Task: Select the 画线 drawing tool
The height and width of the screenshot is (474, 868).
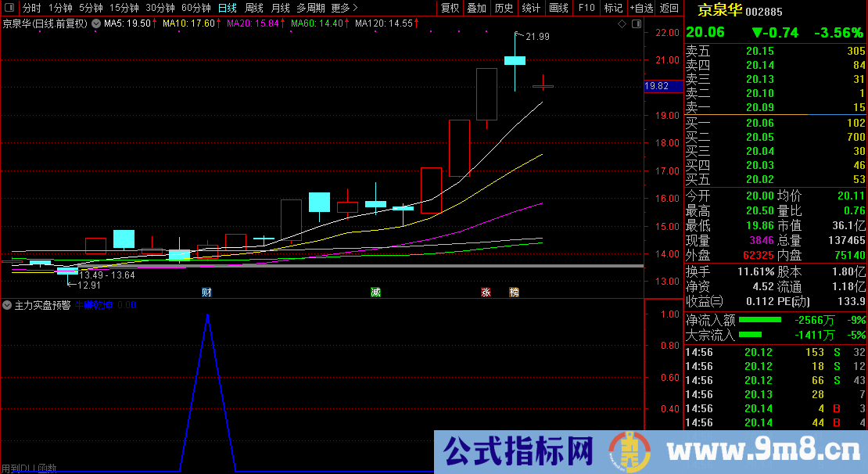Action: tap(558, 7)
